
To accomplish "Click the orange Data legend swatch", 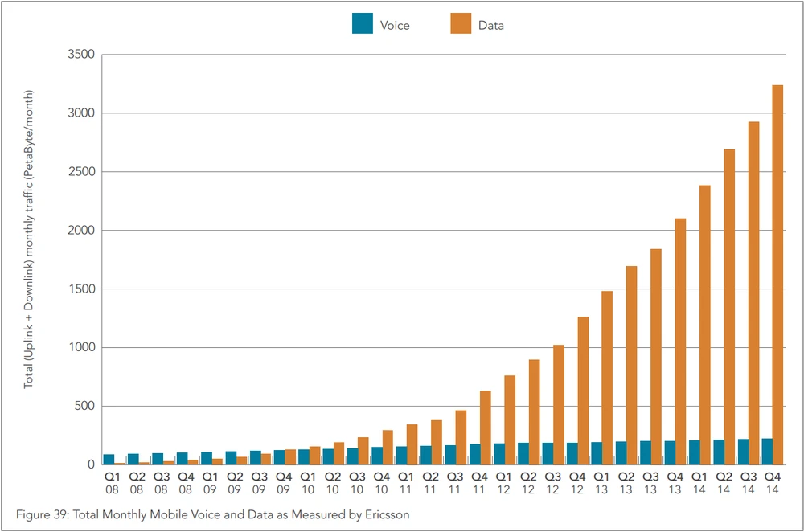I will point(461,25).
